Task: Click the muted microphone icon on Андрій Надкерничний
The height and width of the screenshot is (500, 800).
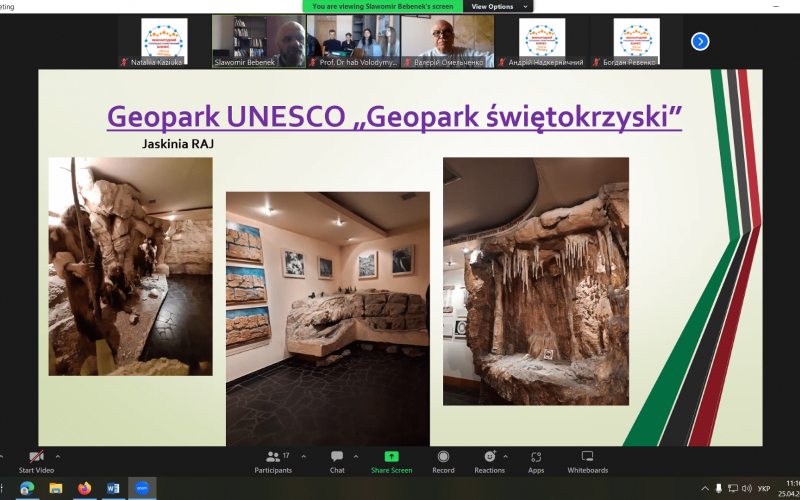Action: click(x=502, y=62)
